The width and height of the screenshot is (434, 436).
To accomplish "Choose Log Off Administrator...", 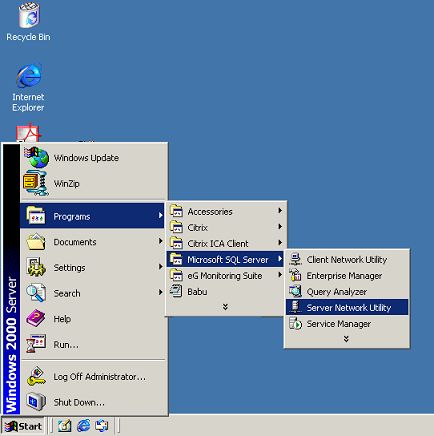I will [x=93, y=376].
